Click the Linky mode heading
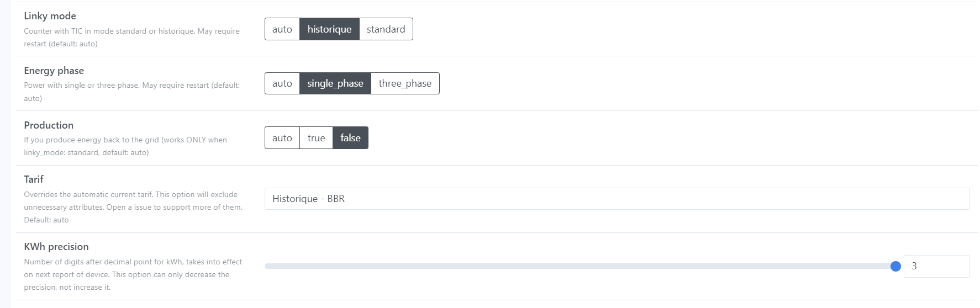Screen dimensions: 980x308 (x=50, y=16)
